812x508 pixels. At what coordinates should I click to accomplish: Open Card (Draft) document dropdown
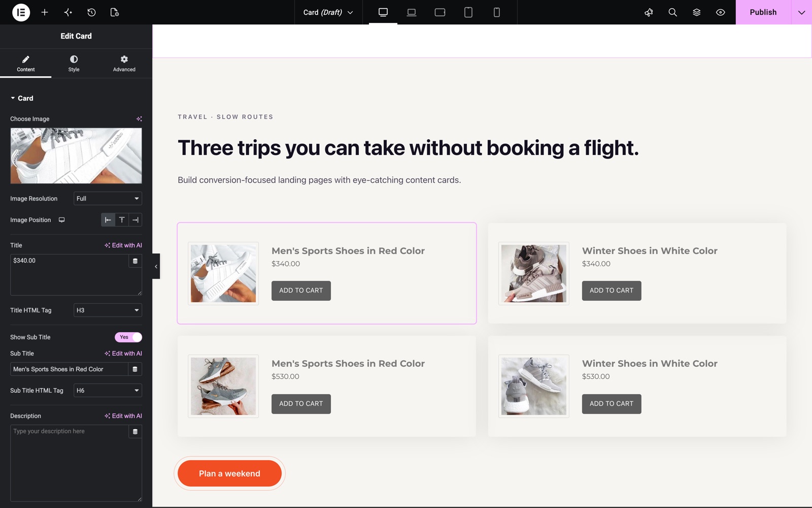(x=328, y=12)
